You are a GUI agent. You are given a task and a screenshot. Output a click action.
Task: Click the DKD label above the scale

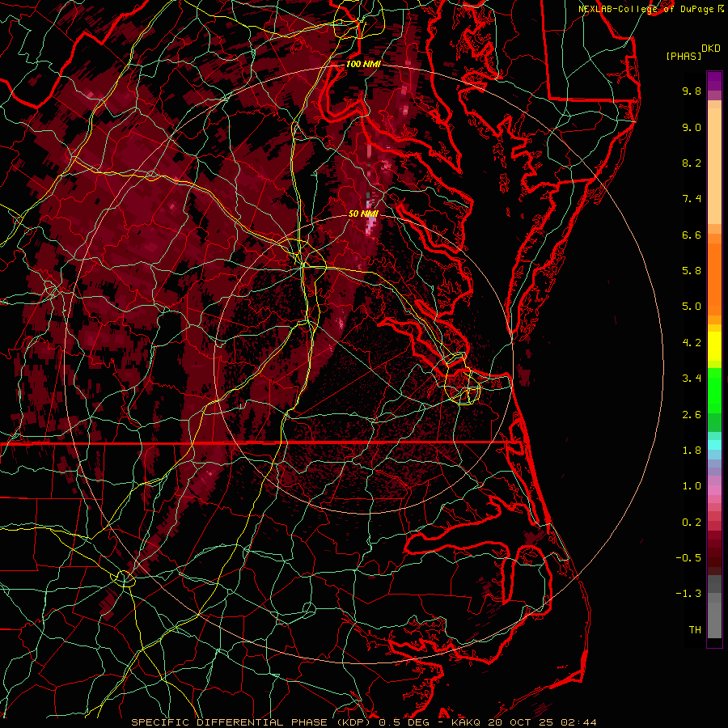tap(710, 49)
